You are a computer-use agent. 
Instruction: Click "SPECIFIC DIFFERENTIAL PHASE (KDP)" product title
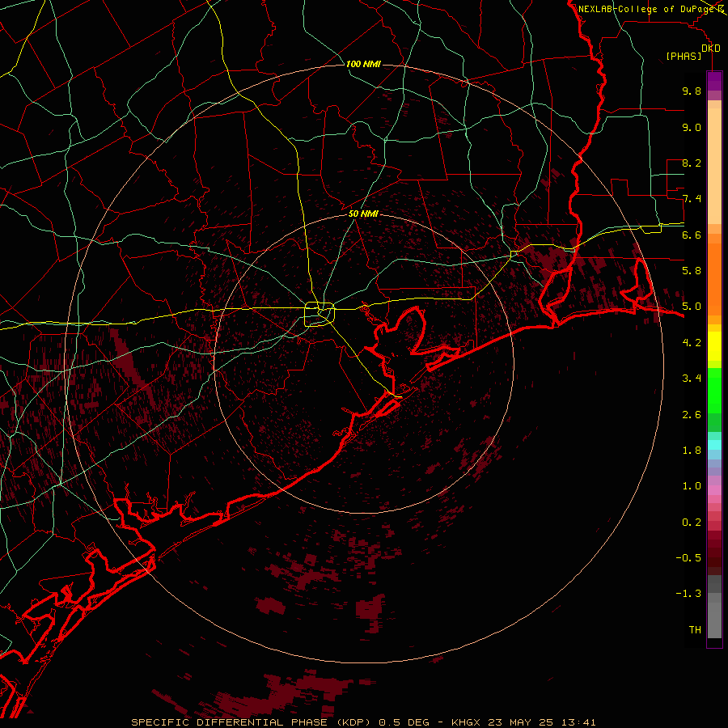click(252, 722)
